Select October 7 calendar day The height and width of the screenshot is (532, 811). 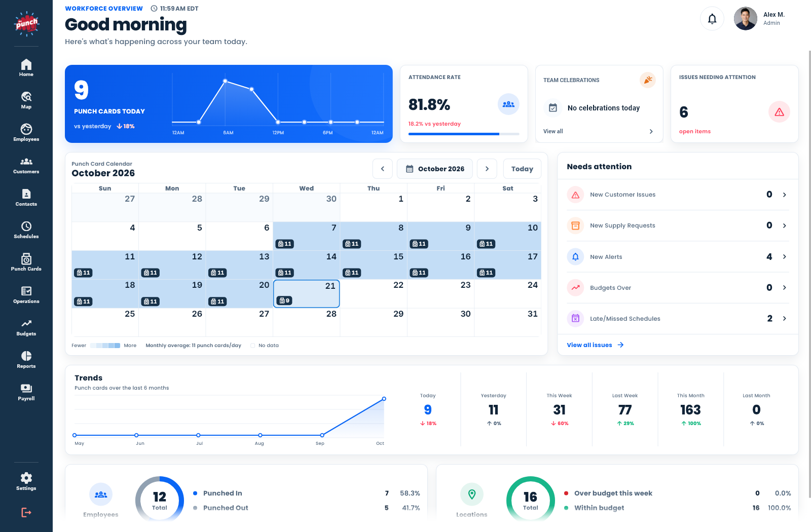coord(306,236)
